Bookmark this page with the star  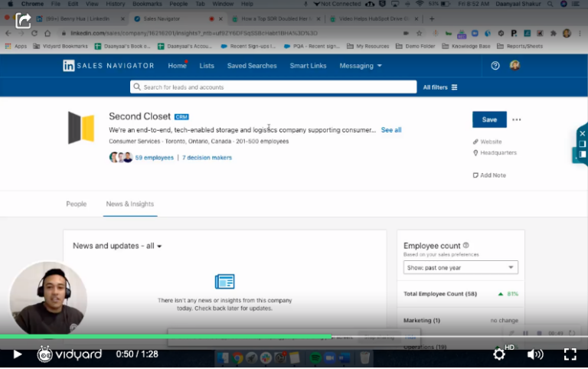pos(420,33)
